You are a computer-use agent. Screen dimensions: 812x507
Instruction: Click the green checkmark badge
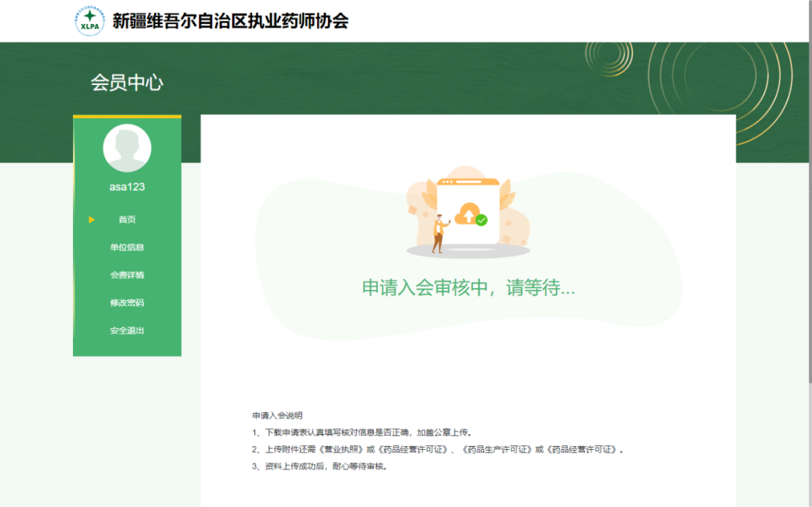click(x=482, y=220)
